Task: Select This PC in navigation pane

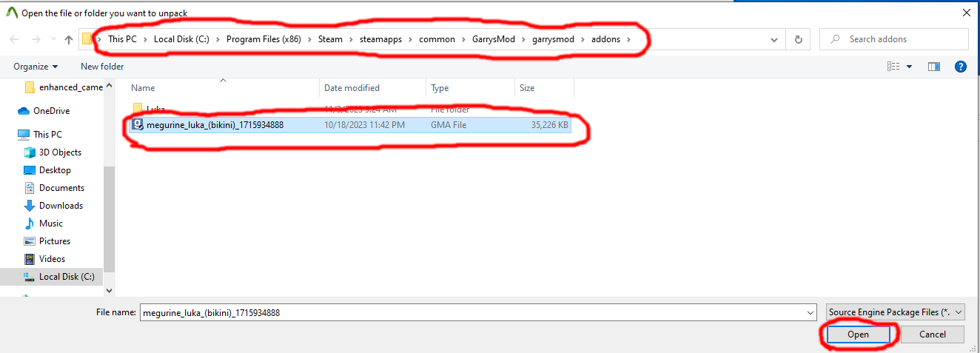Action: (39, 135)
